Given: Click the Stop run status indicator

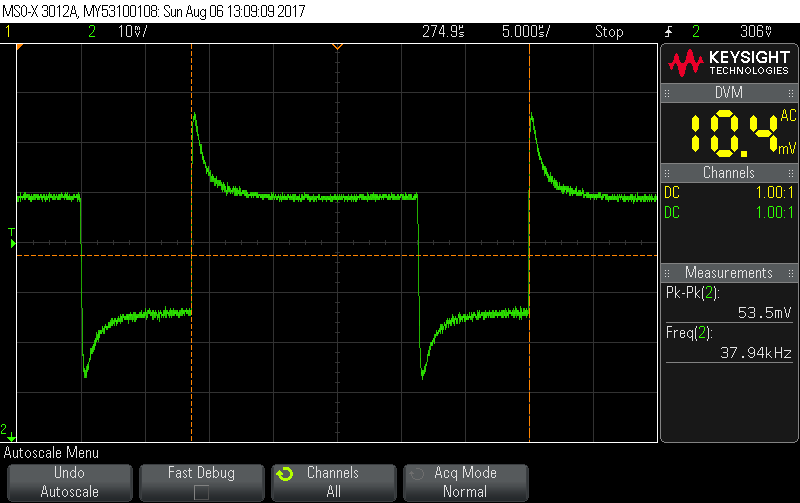Looking at the screenshot, I should pos(608,32).
